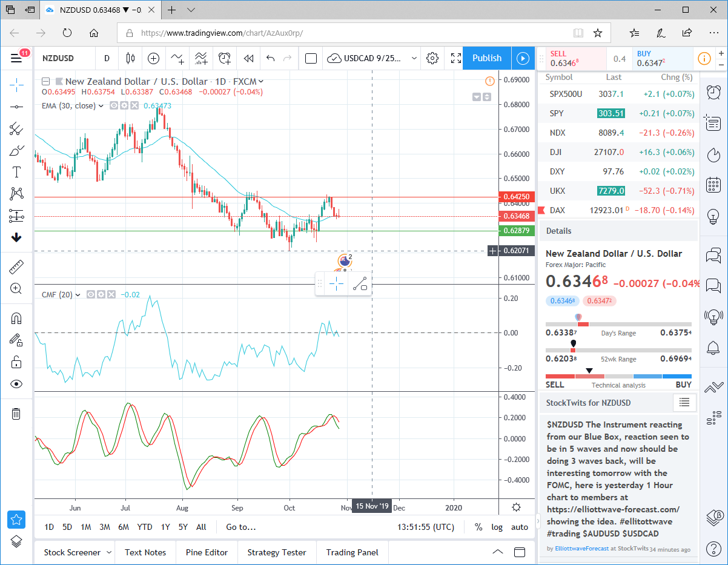The width and height of the screenshot is (728, 565).
Task: Open the indicator templates menu
Action: (x=201, y=58)
